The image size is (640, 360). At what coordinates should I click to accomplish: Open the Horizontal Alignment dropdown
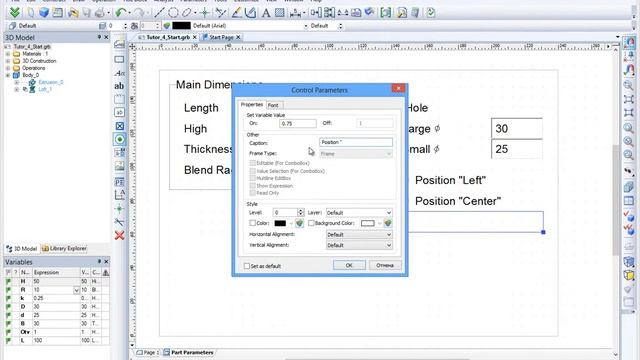point(359,235)
